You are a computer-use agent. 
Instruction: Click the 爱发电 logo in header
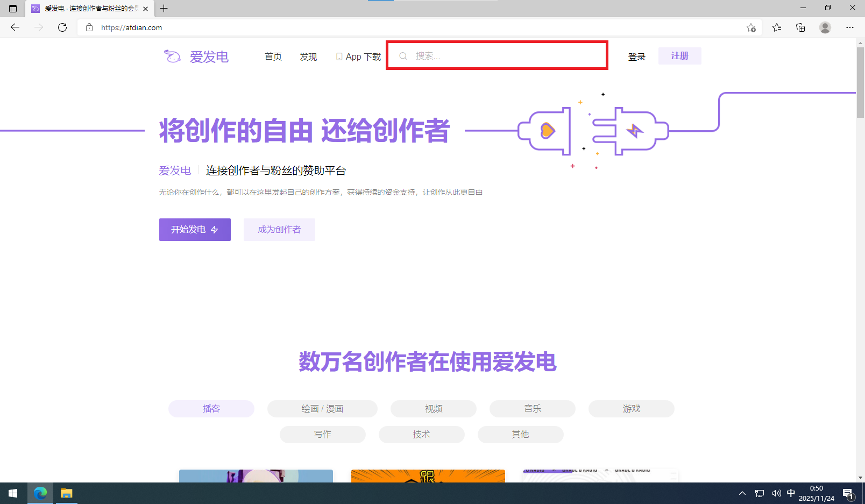click(x=196, y=56)
